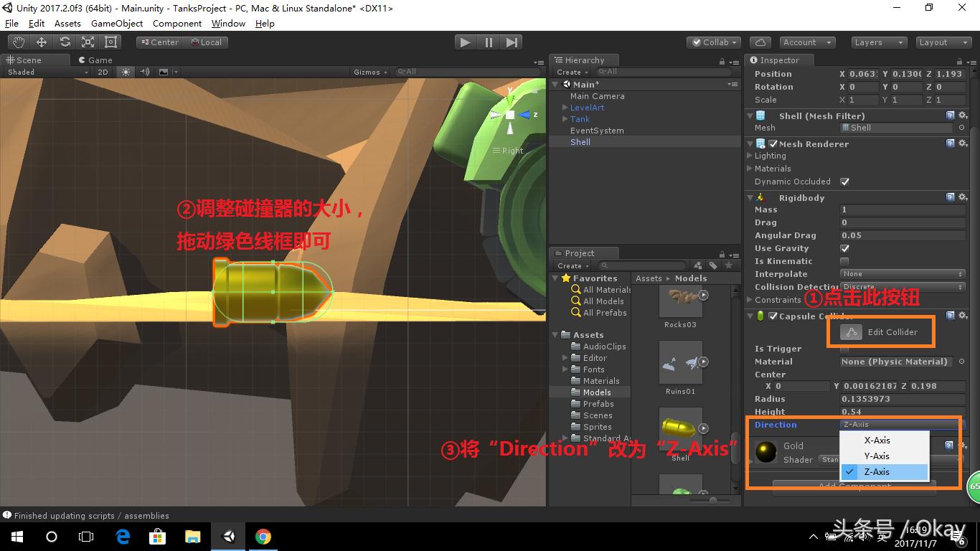
Task: Toggle scene lighting in the Scene view toolbar
Action: click(x=125, y=72)
